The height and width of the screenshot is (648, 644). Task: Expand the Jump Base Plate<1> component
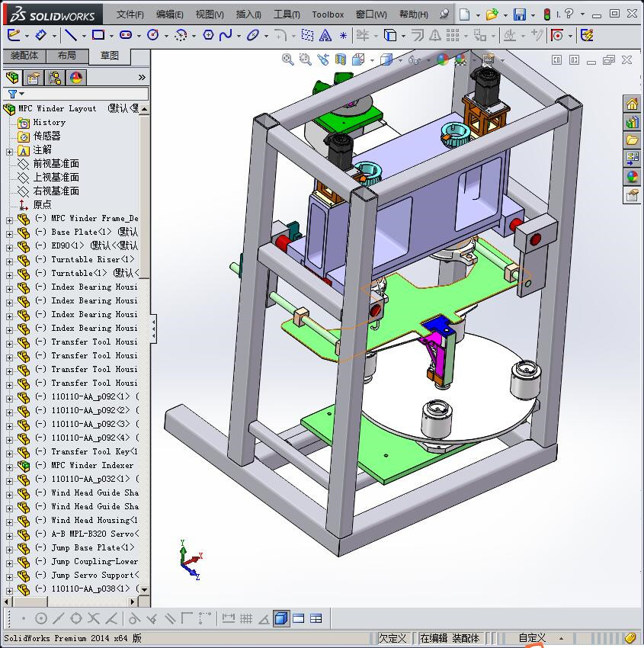tap(9, 549)
